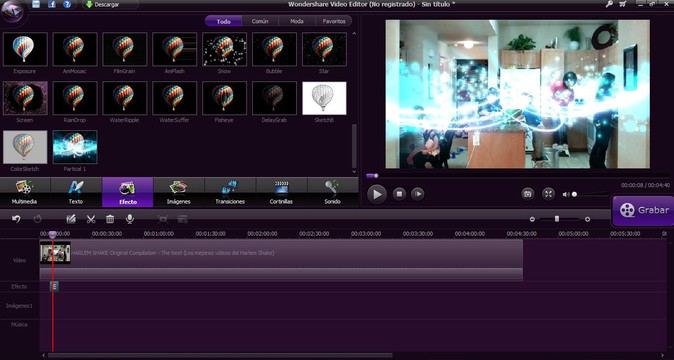The width and height of the screenshot is (674, 360).
Task: Open the Texto tab
Action: (76, 192)
